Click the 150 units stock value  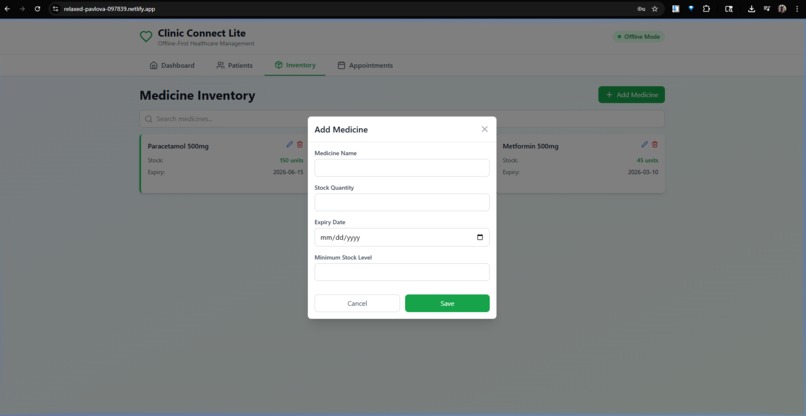point(291,160)
